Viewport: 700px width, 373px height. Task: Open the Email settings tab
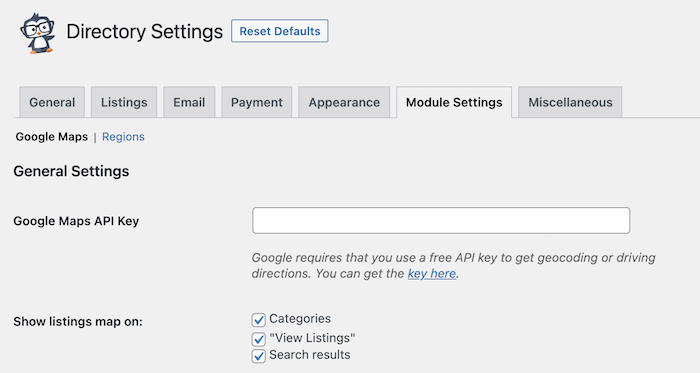tap(189, 102)
